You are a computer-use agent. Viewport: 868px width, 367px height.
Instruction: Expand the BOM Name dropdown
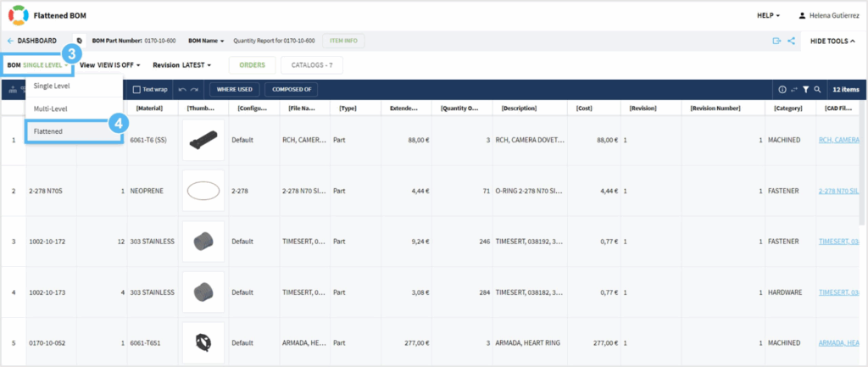tap(206, 41)
